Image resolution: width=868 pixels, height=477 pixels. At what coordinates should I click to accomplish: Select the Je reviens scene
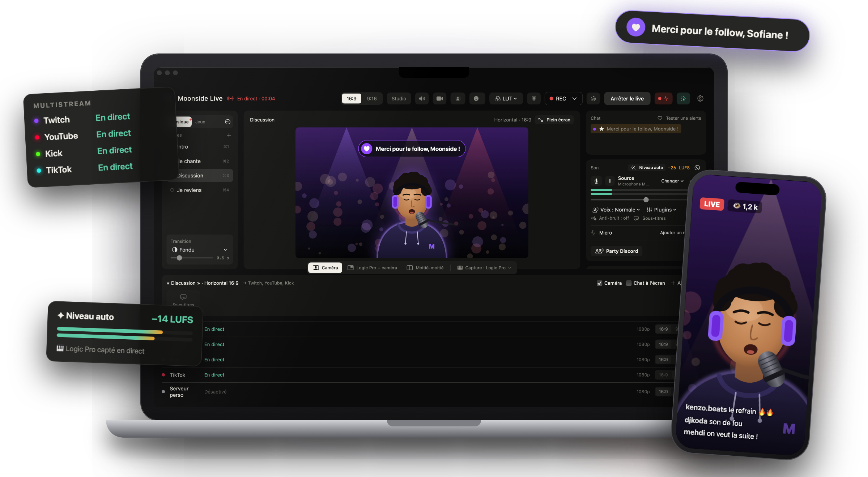199,190
